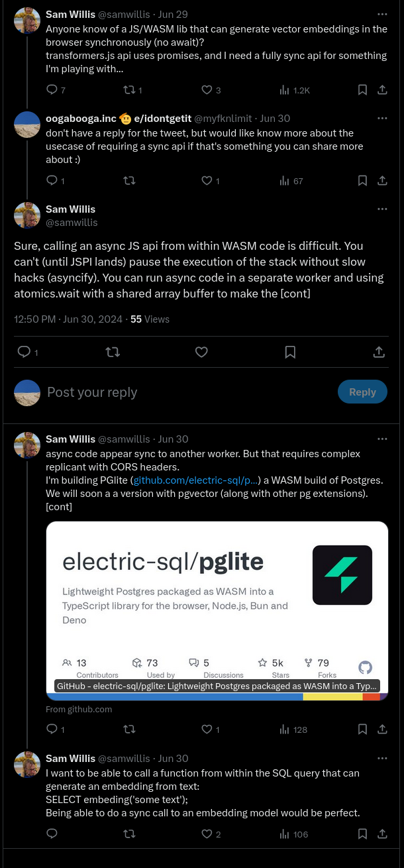This screenshot has width=404, height=868.
Task: Share the oogabooga.inc reply tweet
Action: click(382, 181)
